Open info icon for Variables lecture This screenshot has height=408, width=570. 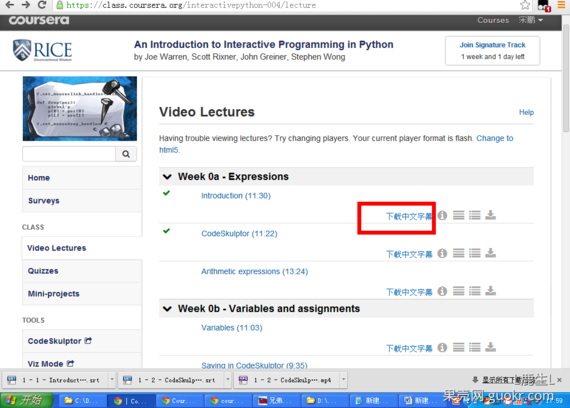coord(442,347)
